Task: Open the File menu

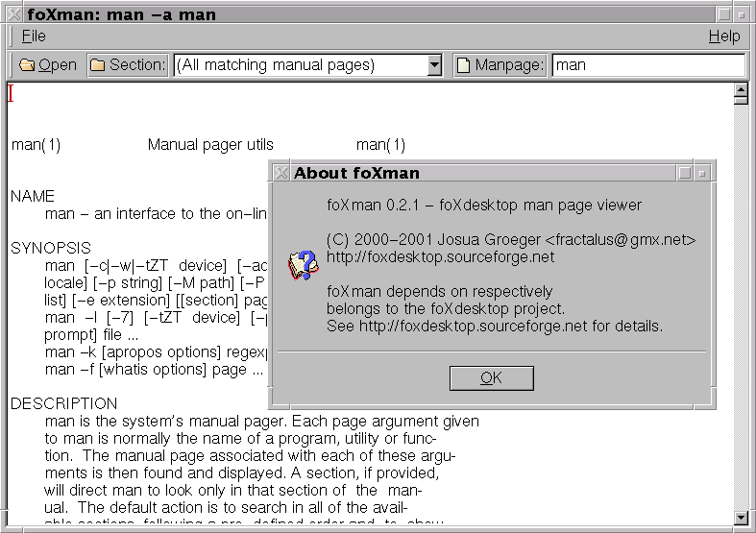Action: coord(34,36)
